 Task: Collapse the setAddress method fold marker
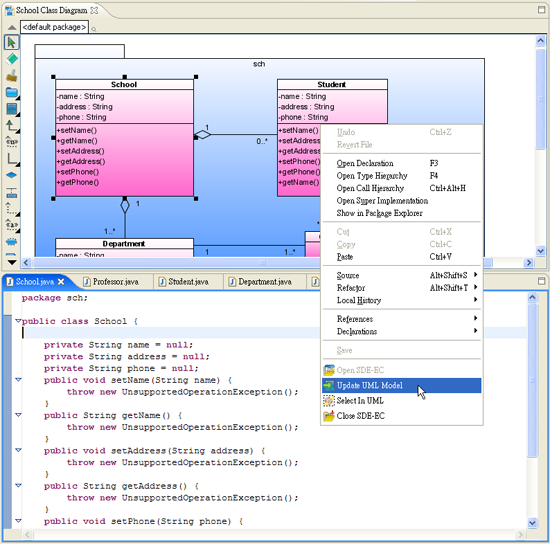coord(18,450)
